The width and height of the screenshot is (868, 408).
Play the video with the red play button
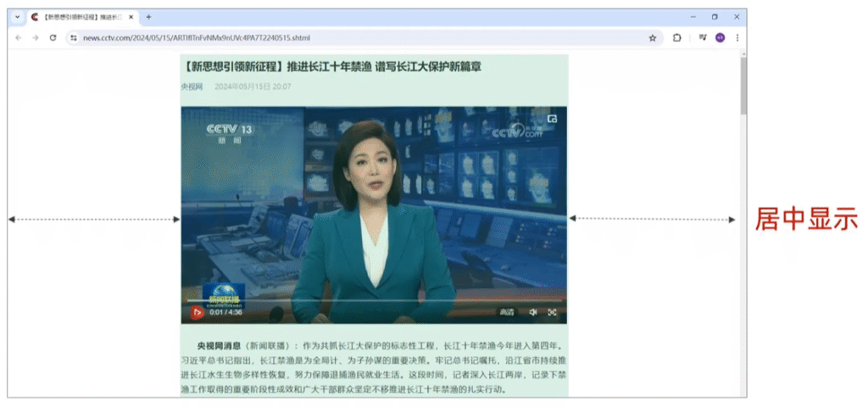click(197, 312)
